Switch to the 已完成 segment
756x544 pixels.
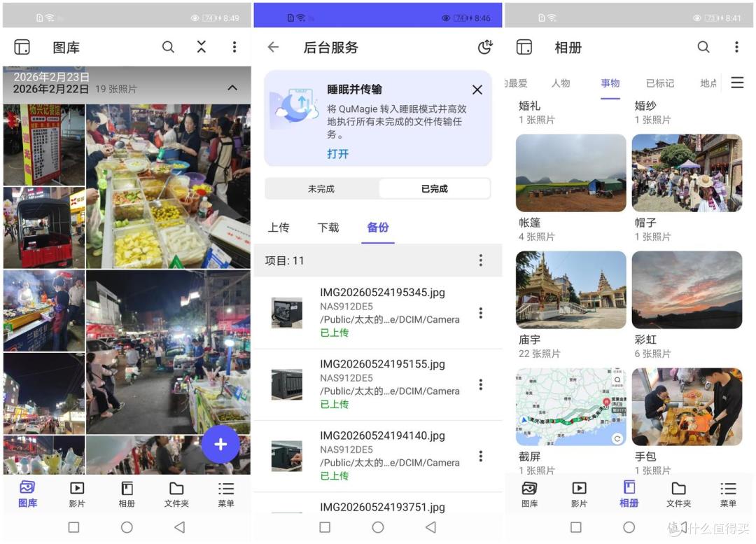coord(435,188)
